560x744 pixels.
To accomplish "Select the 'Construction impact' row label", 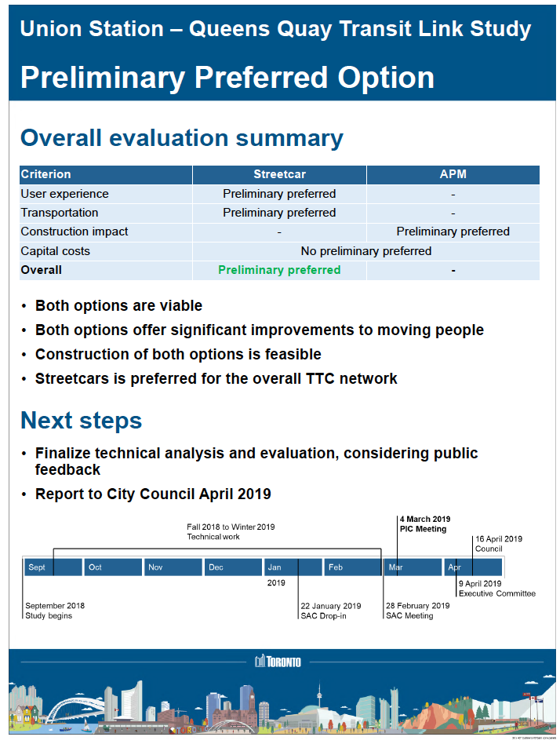I will click(x=75, y=232).
